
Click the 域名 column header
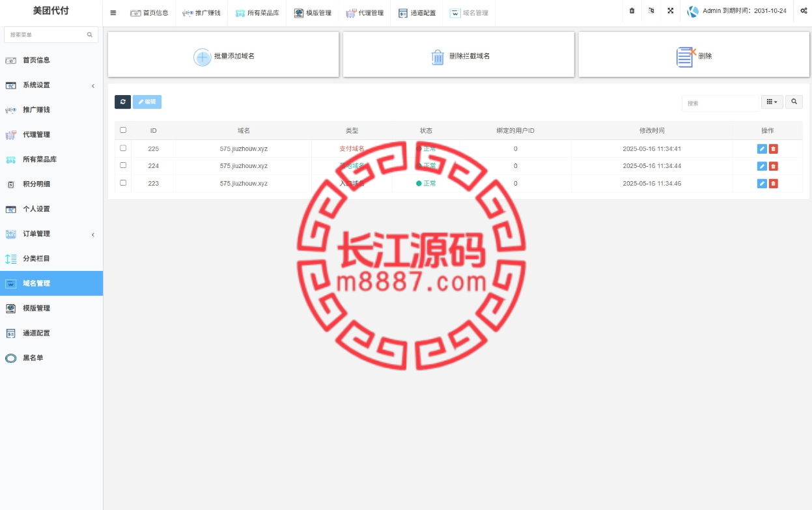pos(244,130)
